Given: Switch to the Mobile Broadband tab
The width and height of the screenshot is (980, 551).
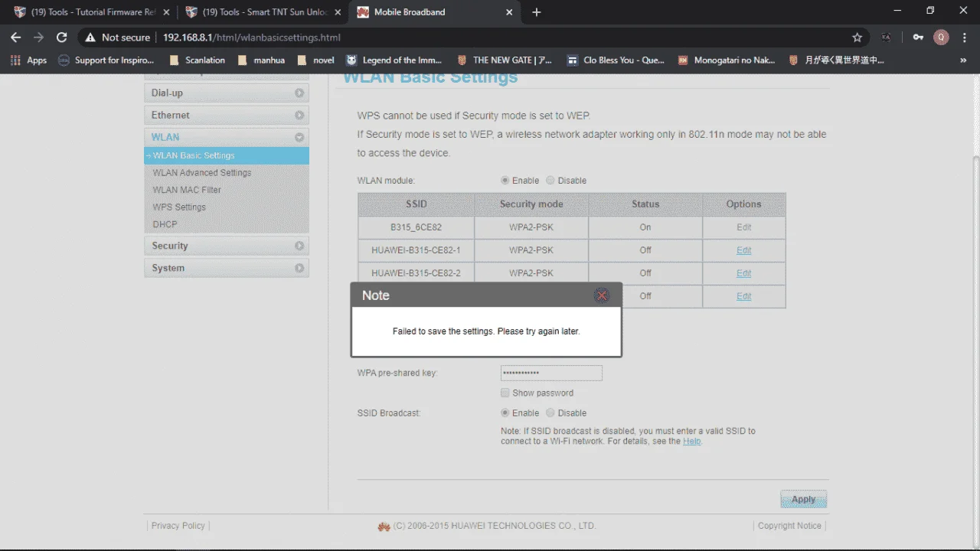Looking at the screenshot, I should coord(434,12).
